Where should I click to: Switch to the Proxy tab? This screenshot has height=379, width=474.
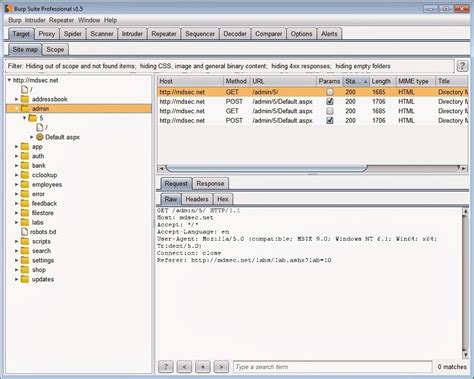coord(47,34)
